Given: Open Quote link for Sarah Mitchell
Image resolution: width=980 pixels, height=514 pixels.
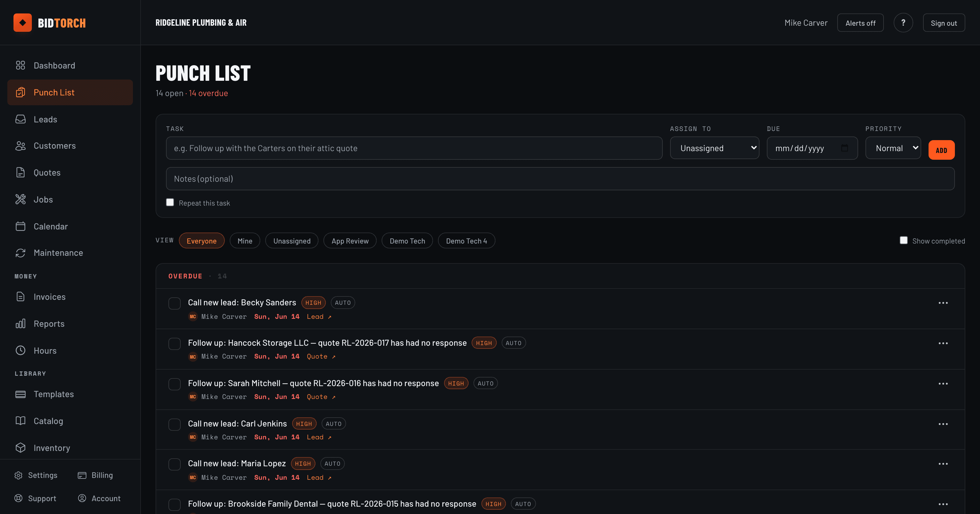Looking at the screenshot, I should (321, 397).
